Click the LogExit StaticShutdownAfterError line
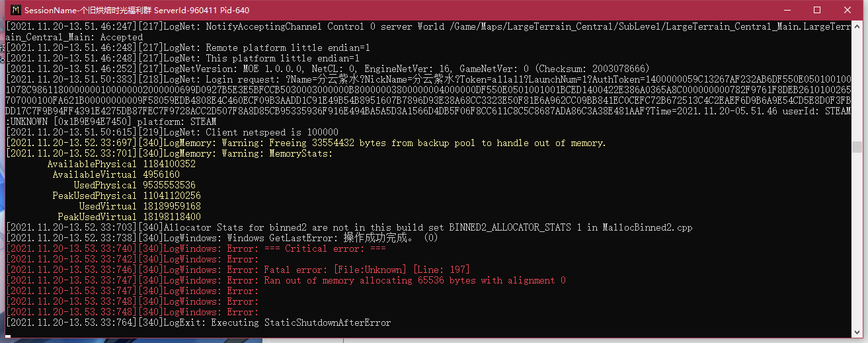This screenshot has width=868, height=343. coord(198,323)
